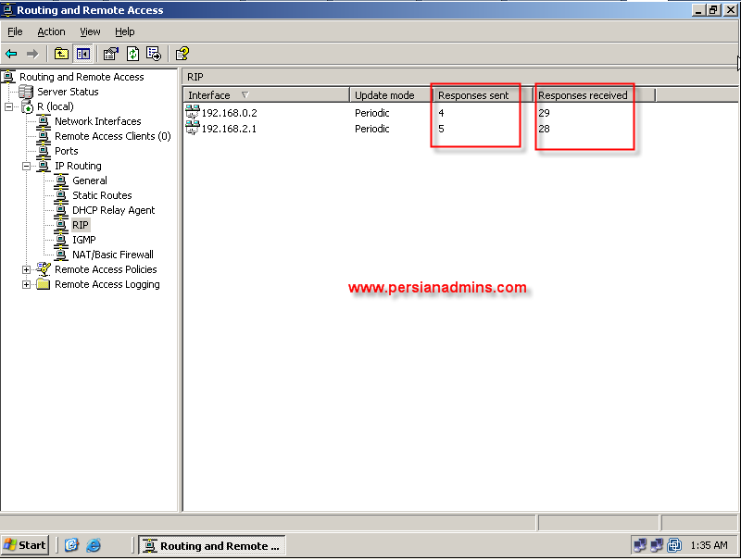The height and width of the screenshot is (560, 741).
Task: Open the Properties toolbar icon
Action: [110, 54]
